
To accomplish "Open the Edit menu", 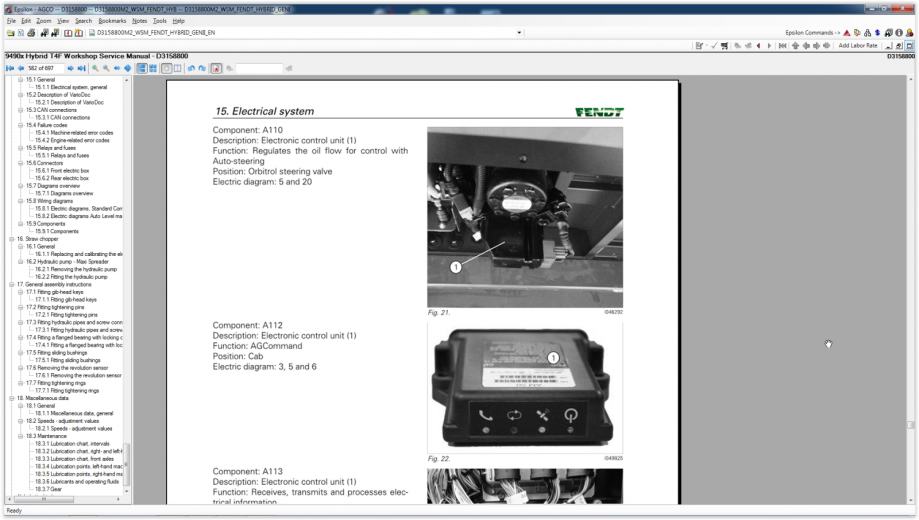I will point(26,21).
